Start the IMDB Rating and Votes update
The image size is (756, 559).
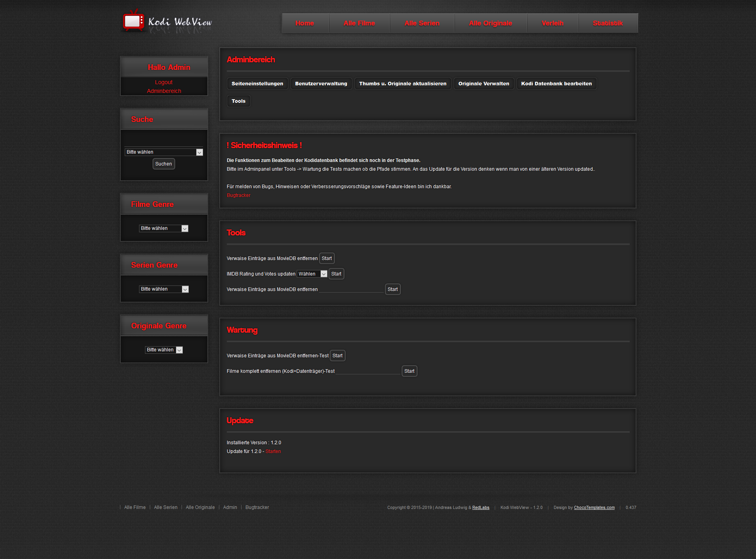click(336, 274)
